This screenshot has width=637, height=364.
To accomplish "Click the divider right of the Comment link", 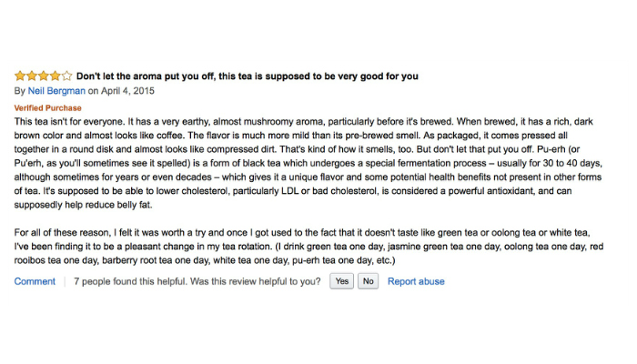I will coord(65,281).
